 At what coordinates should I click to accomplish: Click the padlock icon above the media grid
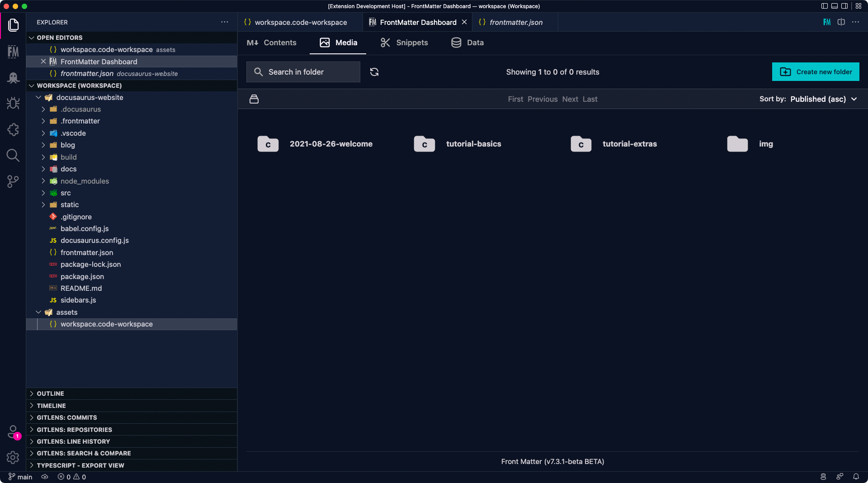click(x=254, y=99)
